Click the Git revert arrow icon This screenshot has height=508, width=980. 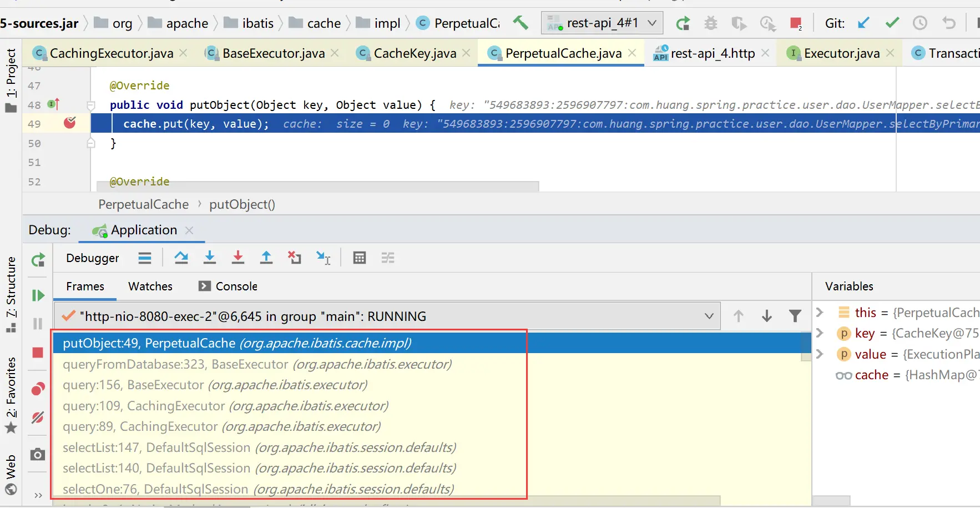[x=949, y=23]
